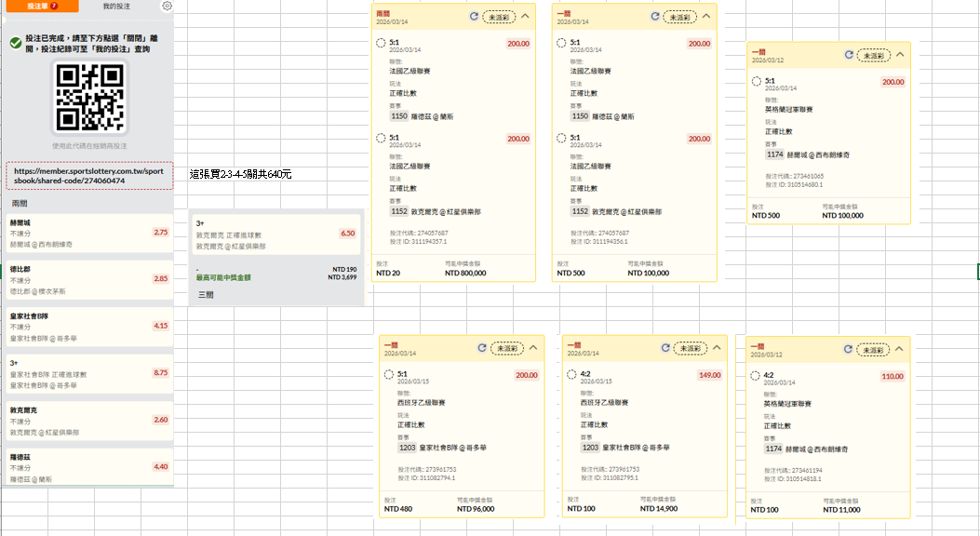Click the 未派彩 badge on the NTD 14,900 card

(691, 349)
